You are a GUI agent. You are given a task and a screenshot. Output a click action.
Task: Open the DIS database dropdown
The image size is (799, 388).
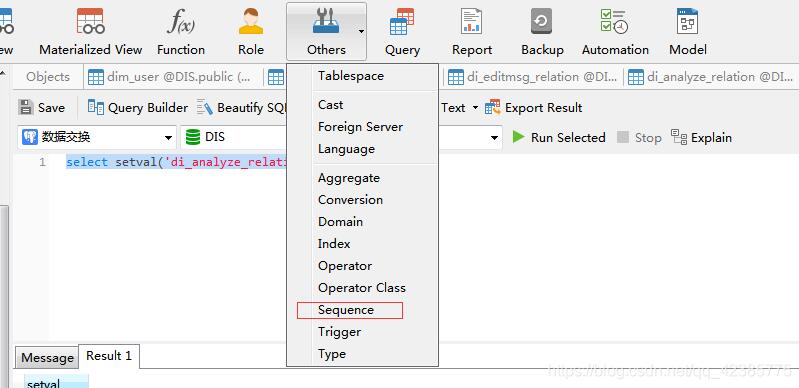point(233,137)
